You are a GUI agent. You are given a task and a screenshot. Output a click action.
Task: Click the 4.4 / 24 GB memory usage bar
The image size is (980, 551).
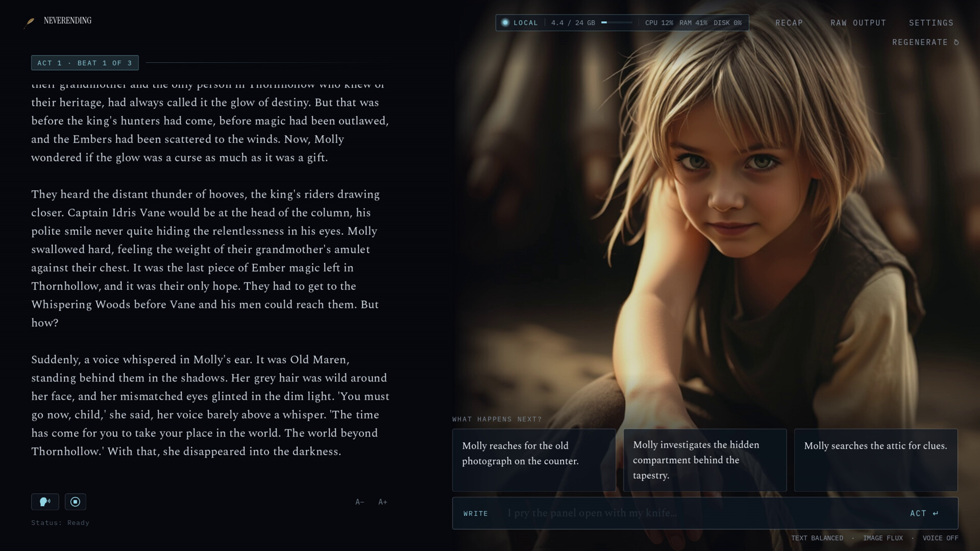[617, 22]
